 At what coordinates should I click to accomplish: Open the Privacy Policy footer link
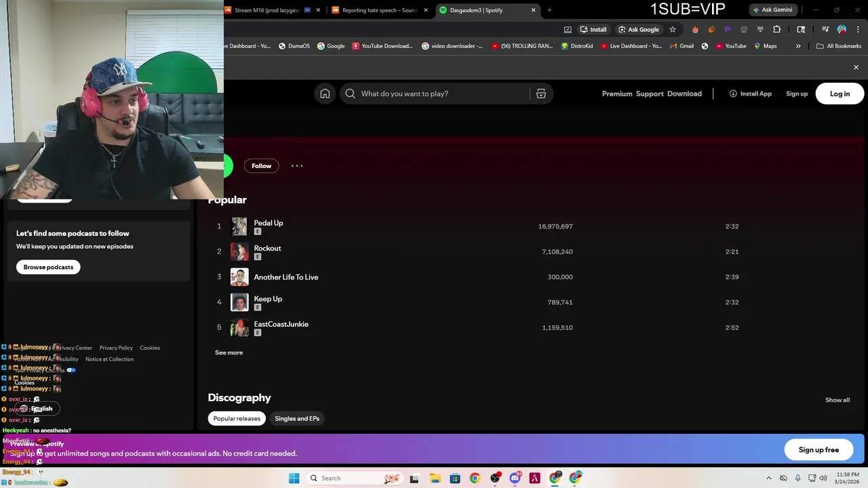click(116, 348)
